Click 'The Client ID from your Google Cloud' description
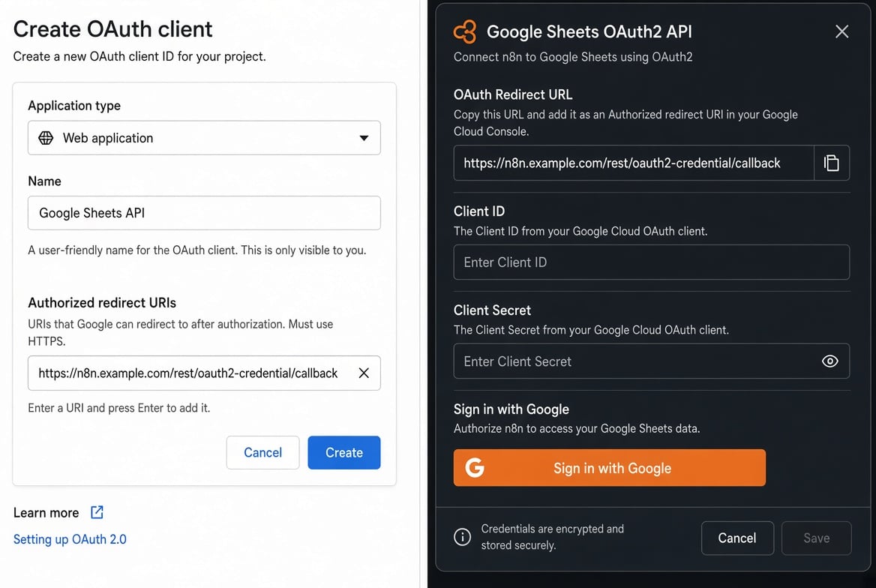 click(x=580, y=231)
